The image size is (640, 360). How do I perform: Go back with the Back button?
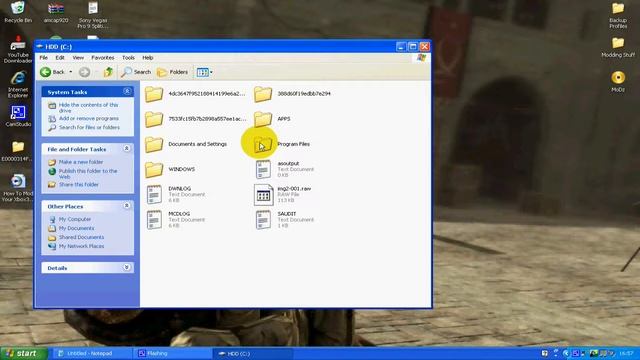[53, 72]
